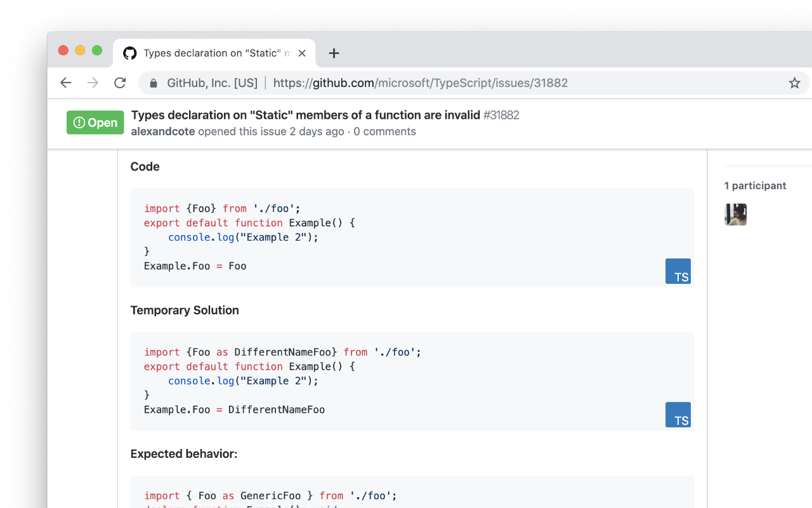
Task: Click the 'Code' heading
Action: tap(145, 166)
